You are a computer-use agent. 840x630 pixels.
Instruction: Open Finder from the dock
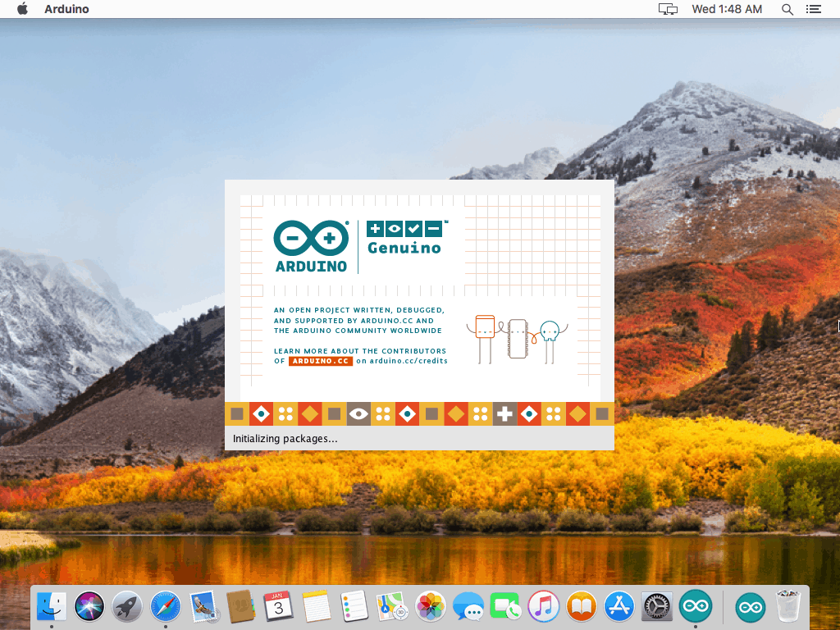[x=52, y=606]
